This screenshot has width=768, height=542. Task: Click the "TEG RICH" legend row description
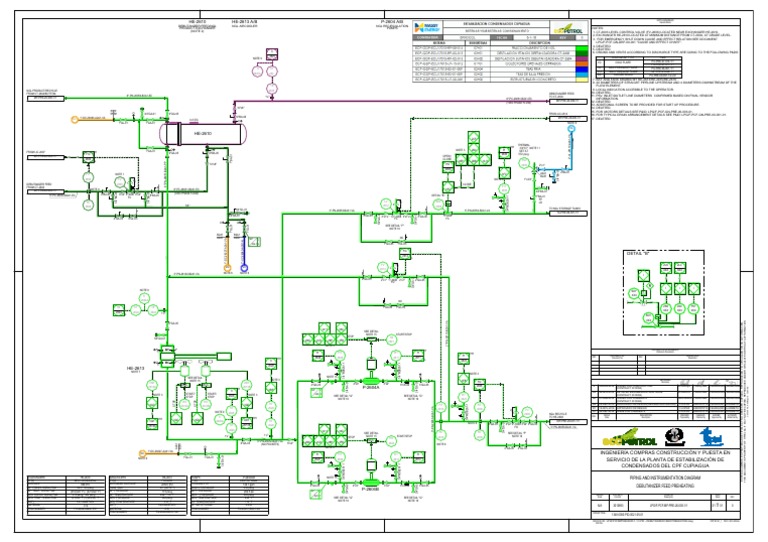533,69
